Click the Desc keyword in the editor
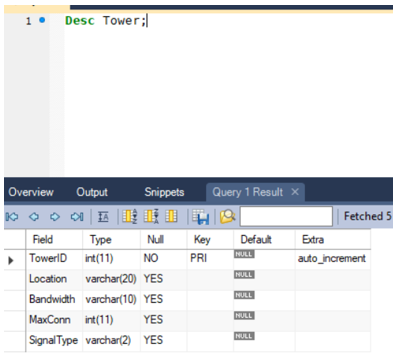The height and width of the screenshot is (361, 400). (80, 21)
